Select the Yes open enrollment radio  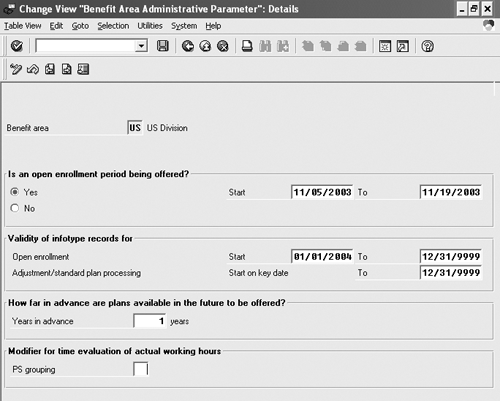tap(15, 192)
